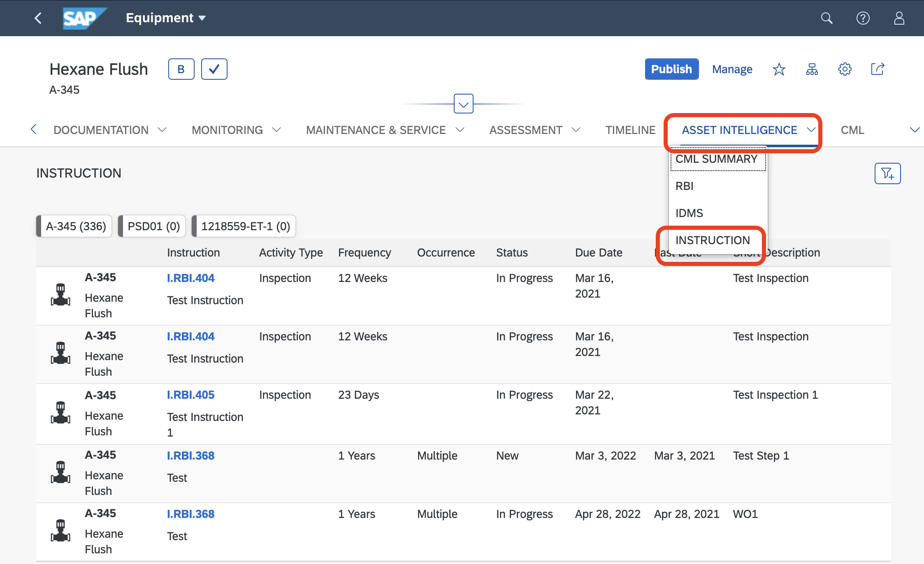Viewport: 924px width, 564px height.
Task: Click the Apr 28, 2021 last date cell
Action: pyautogui.click(x=687, y=514)
